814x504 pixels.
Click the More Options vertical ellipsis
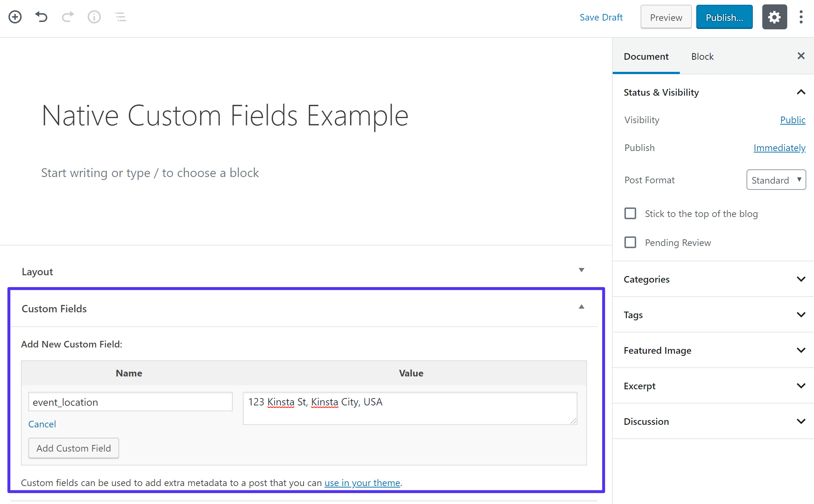coord(801,18)
